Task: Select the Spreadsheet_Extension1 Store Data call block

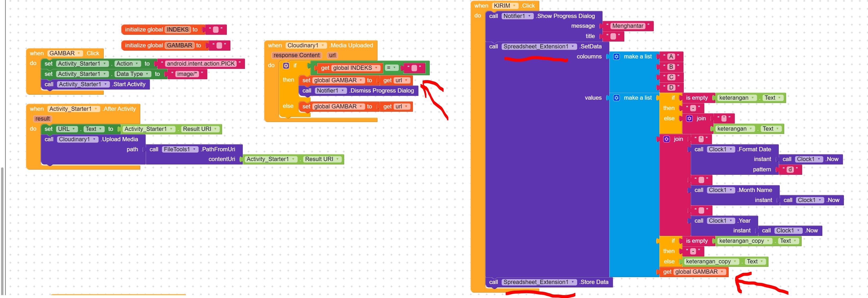Action: [x=594, y=282]
